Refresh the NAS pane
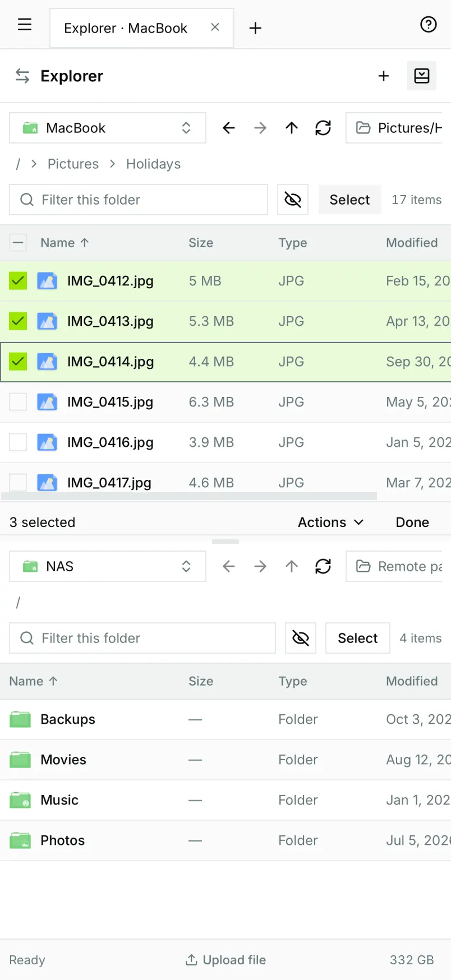The width and height of the screenshot is (451, 980). coord(323,566)
